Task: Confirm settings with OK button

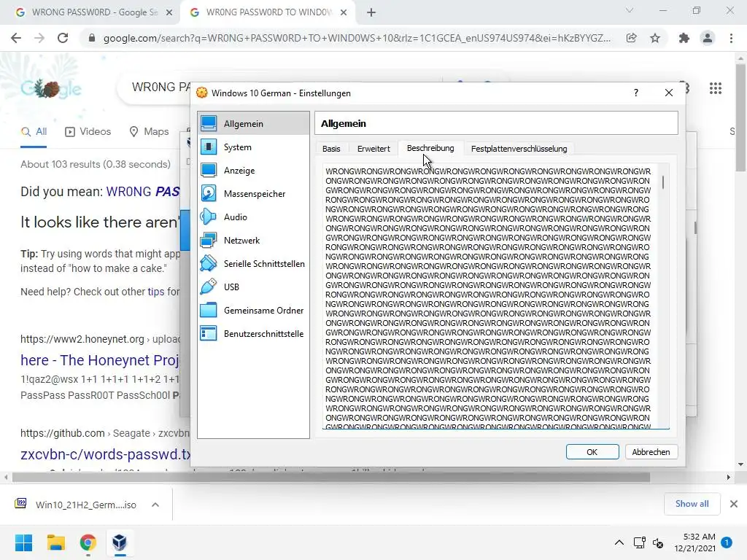Action: pyautogui.click(x=592, y=452)
